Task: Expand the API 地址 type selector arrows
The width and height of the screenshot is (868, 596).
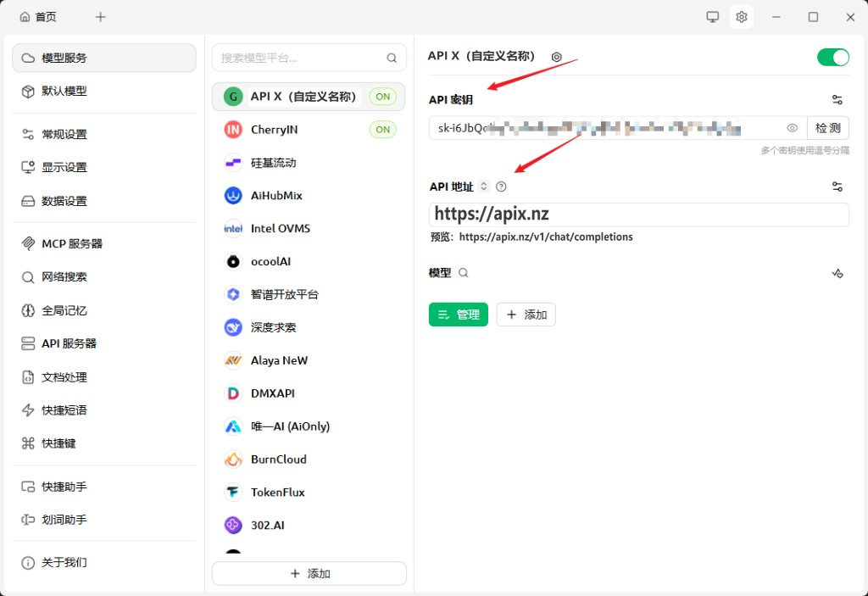Action: tap(483, 187)
